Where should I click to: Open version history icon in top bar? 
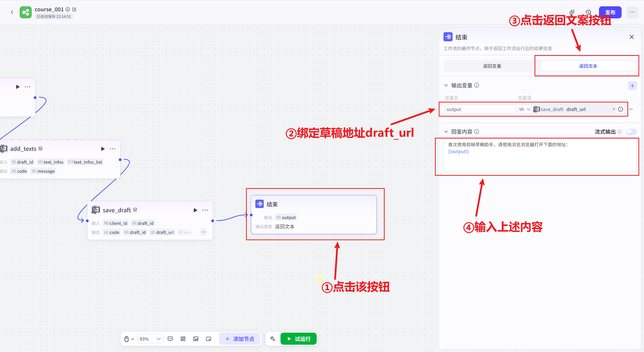pos(588,12)
